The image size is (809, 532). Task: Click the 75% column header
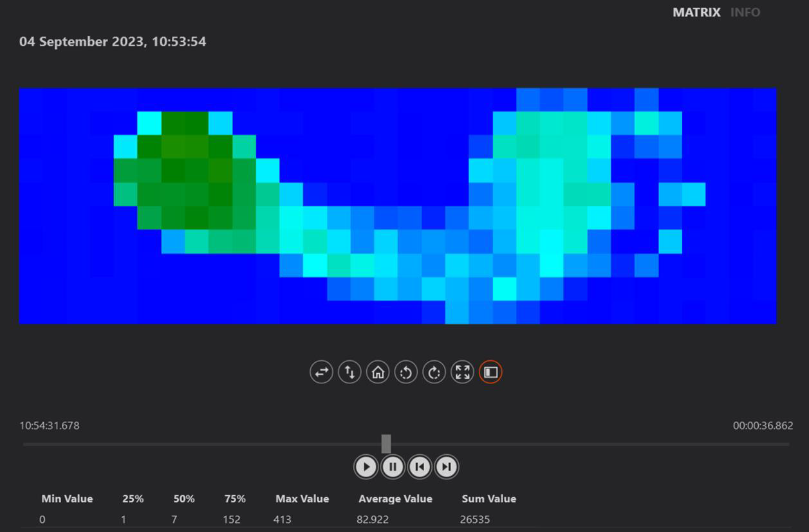pyautogui.click(x=235, y=499)
